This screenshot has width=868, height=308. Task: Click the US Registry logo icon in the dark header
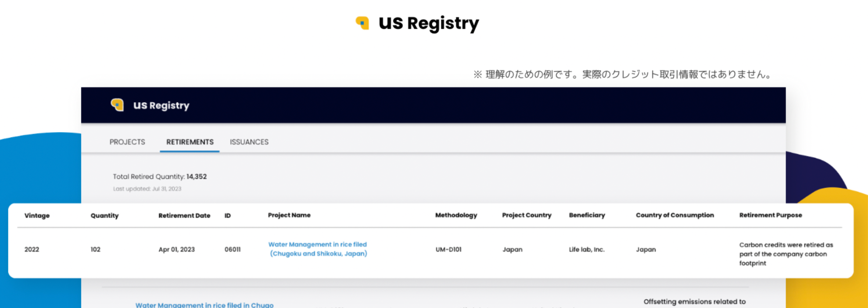pyautogui.click(x=117, y=105)
